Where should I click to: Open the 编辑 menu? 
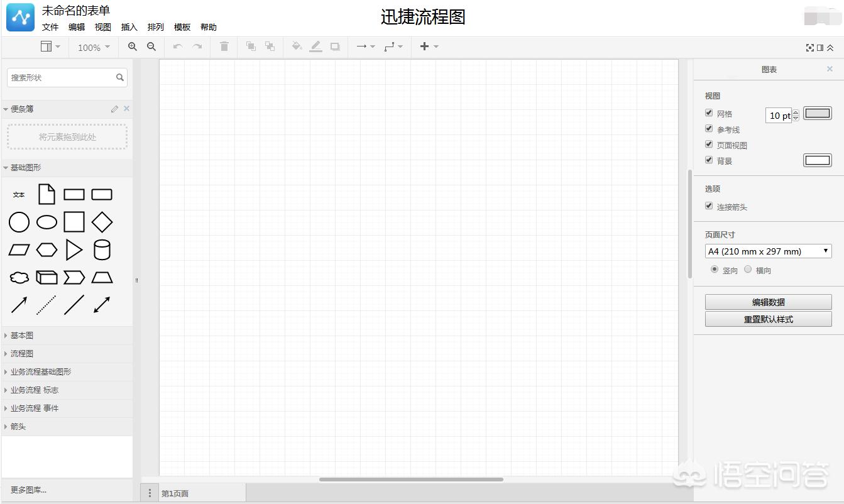point(77,27)
